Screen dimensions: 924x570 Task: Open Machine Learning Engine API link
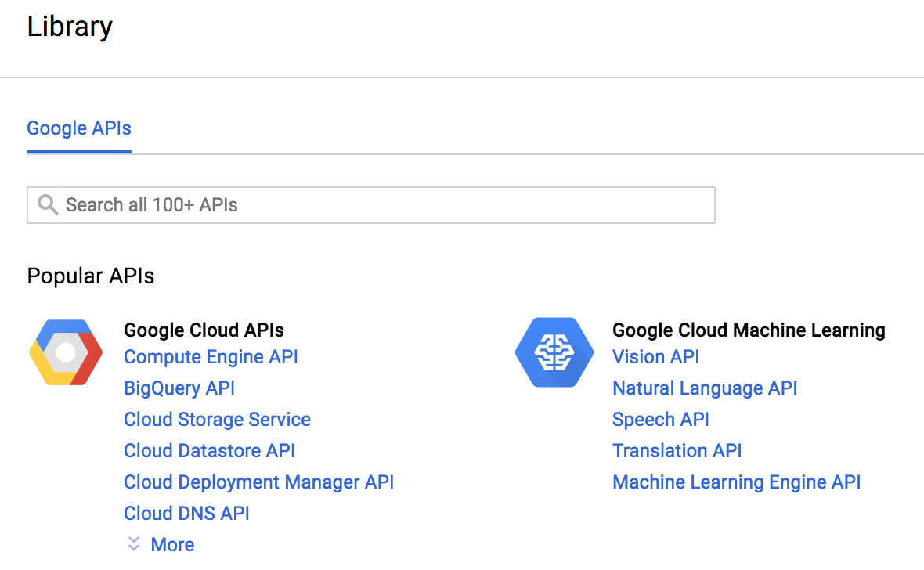(737, 482)
